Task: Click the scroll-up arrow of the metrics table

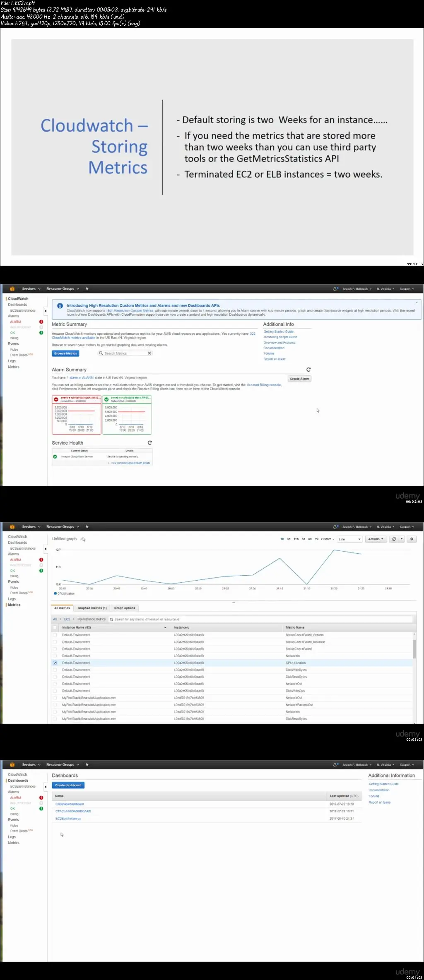Action: point(414,634)
